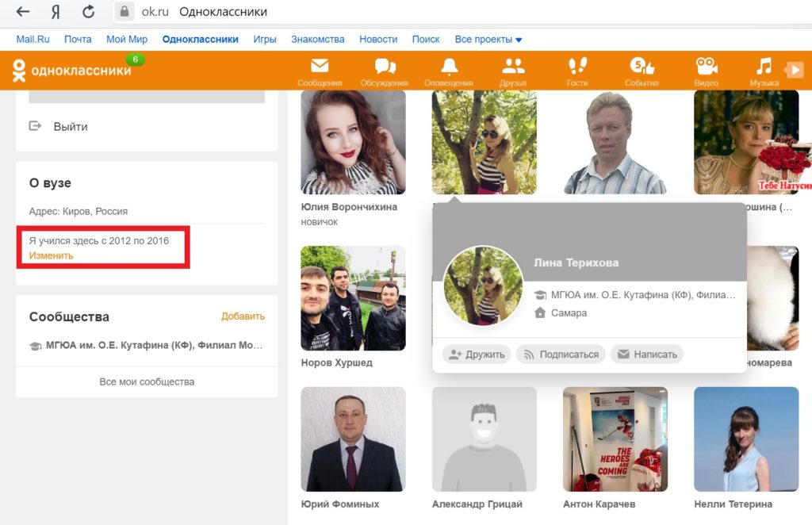Open the Видео camera icon
Image resolution: width=812 pixels, height=525 pixels.
(706, 67)
